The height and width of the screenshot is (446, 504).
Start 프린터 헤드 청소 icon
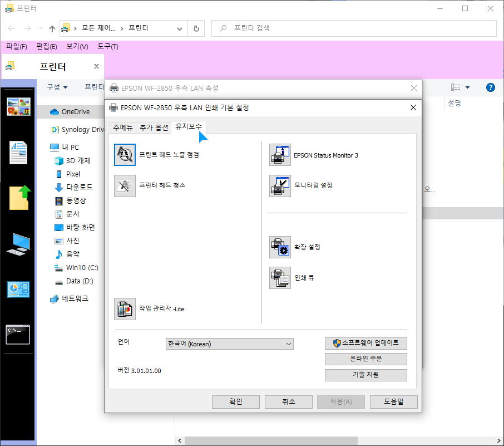point(125,185)
